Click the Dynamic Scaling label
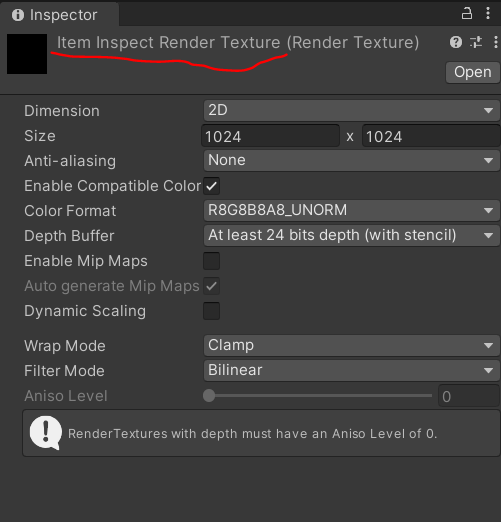Image resolution: width=501 pixels, height=522 pixels. click(x=85, y=311)
